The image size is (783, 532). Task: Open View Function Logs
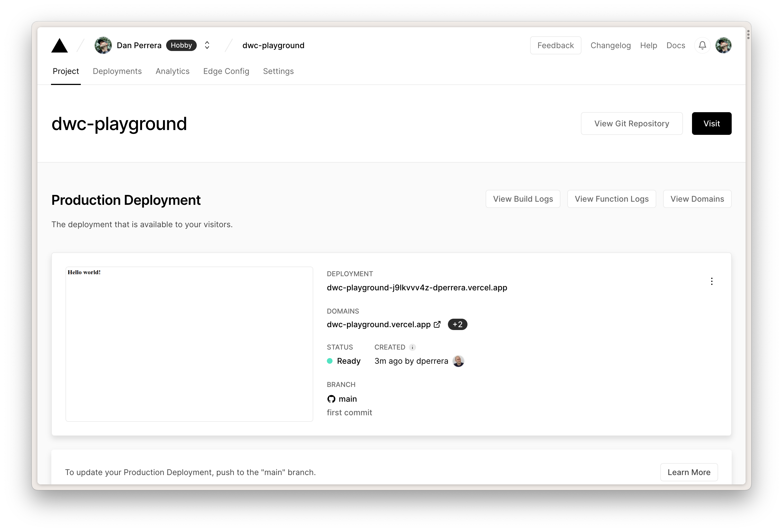point(611,199)
